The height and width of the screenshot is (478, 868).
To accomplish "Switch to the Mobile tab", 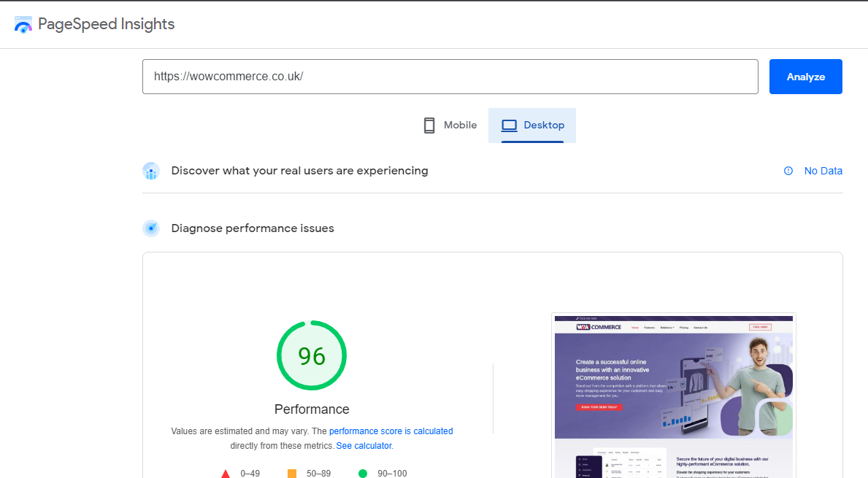I will click(450, 126).
